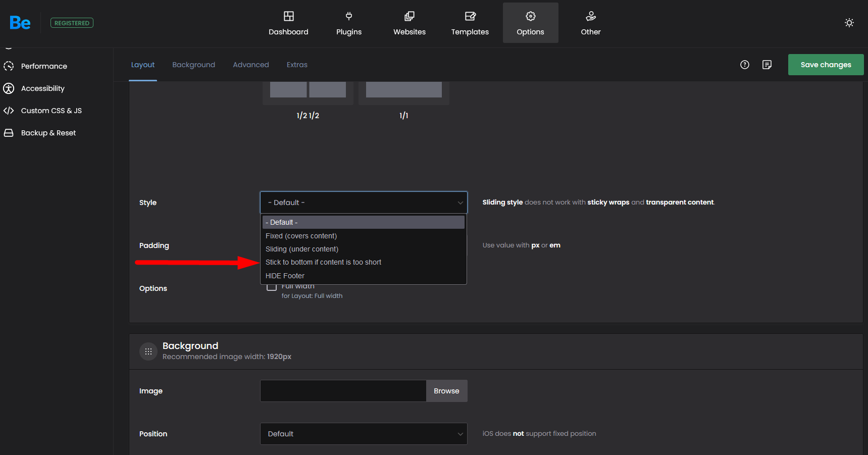Click the Custom CSS & JS code icon
This screenshot has height=455, width=868.
point(9,111)
